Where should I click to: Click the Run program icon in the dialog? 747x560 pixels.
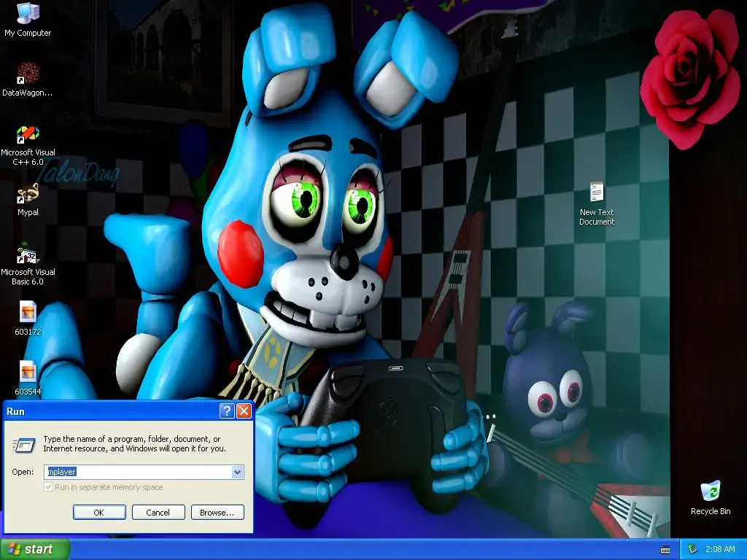pos(23,445)
